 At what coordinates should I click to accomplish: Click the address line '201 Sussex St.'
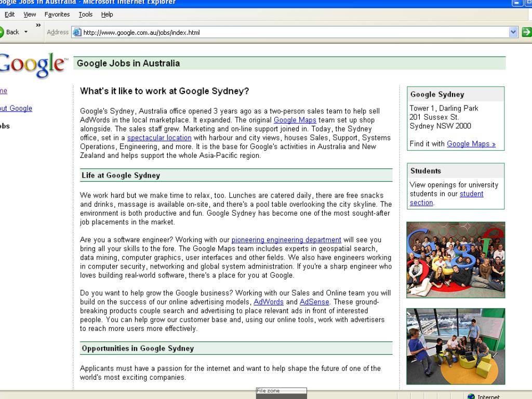pos(434,117)
